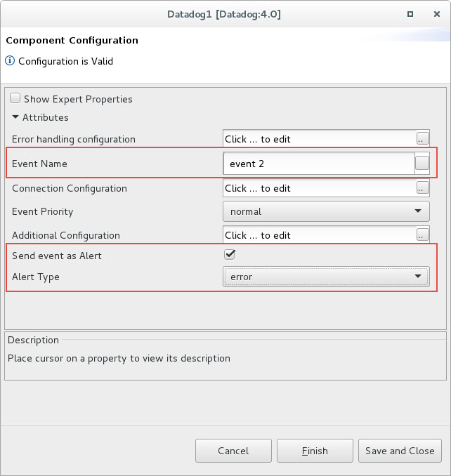Click the Cancel button
Image resolution: width=451 pixels, height=476 pixels.
(233, 451)
